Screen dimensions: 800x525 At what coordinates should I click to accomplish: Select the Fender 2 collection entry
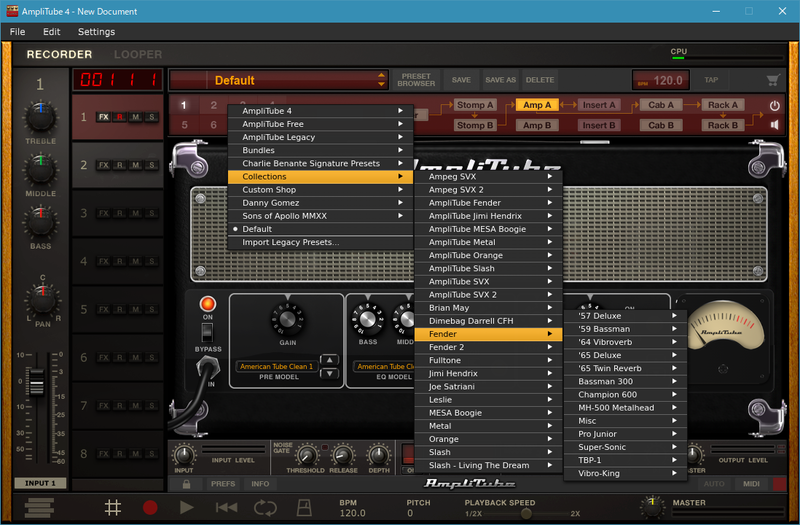(488, 347)
